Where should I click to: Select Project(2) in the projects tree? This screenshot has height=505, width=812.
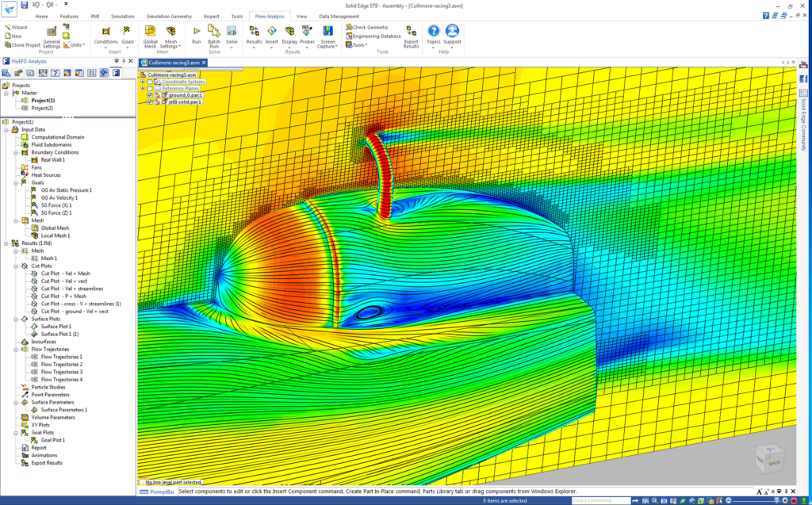pyautogui.click(x=42, y=108)
